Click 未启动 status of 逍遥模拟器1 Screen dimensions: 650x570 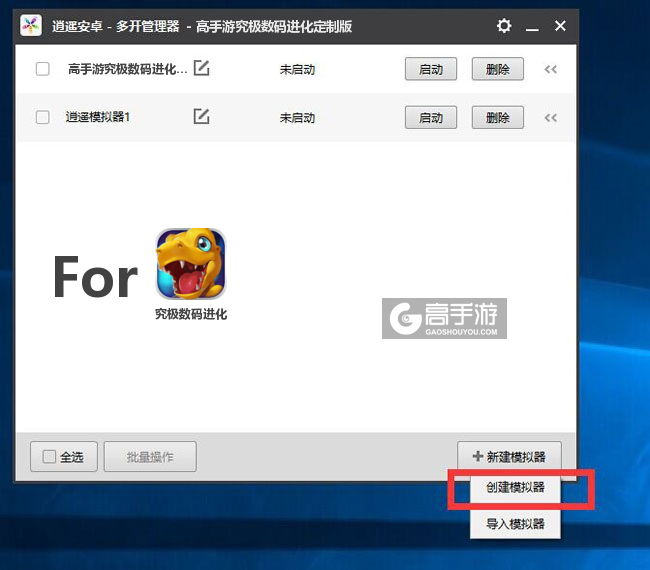pos(297,118)
